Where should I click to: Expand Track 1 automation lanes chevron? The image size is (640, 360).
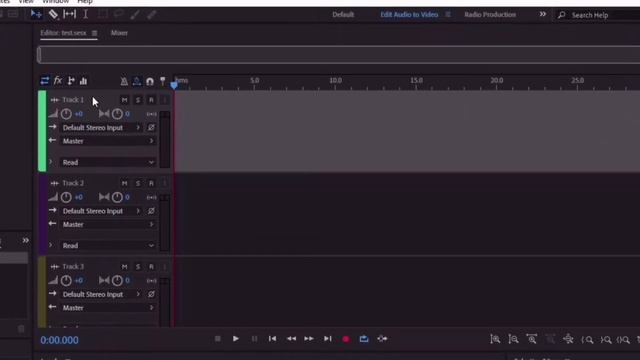(x=51, y=162)
